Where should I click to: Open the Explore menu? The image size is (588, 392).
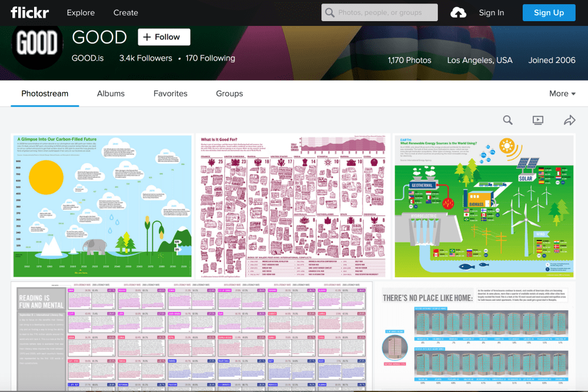pos(81,12)
